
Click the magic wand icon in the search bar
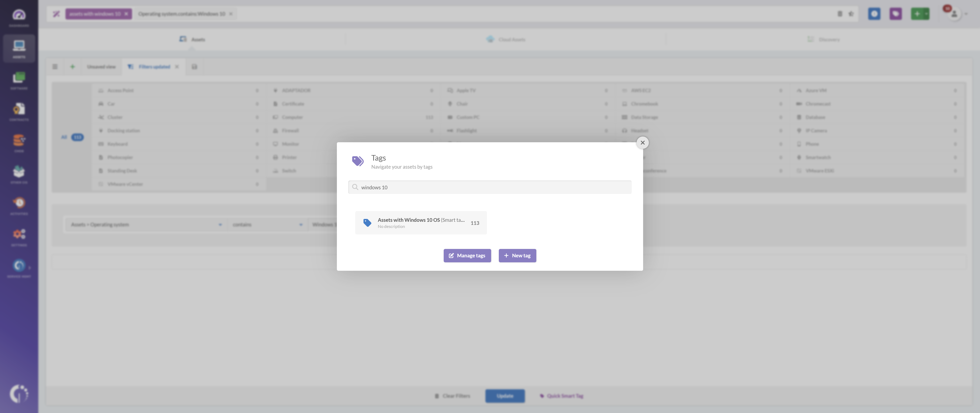[56, 14]
